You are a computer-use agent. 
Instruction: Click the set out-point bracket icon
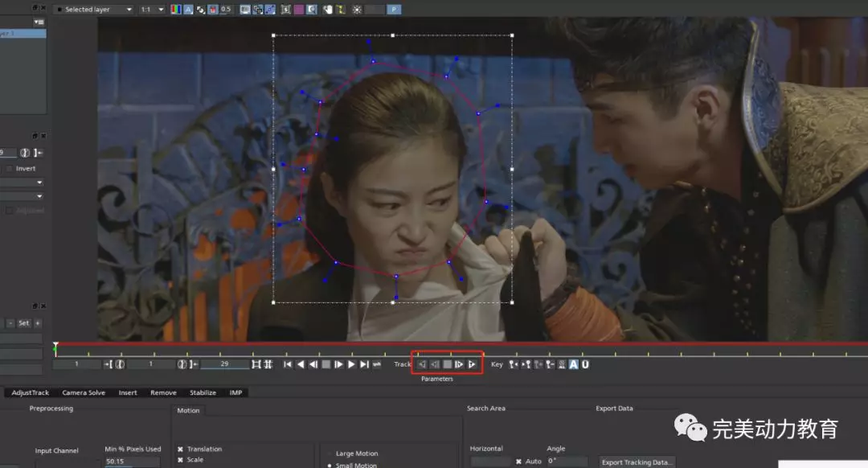click(x=194, y=364)
